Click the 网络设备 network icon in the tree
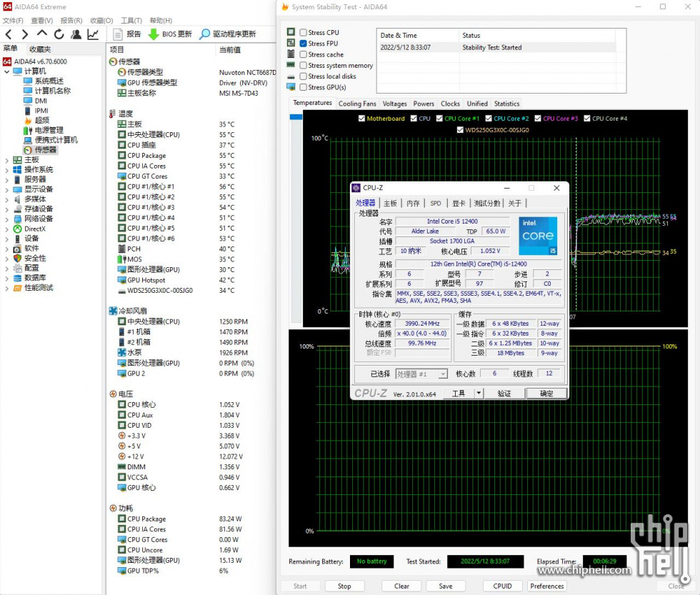The width and height of the screenshot is (700, 595). click(x=17, y=219)
